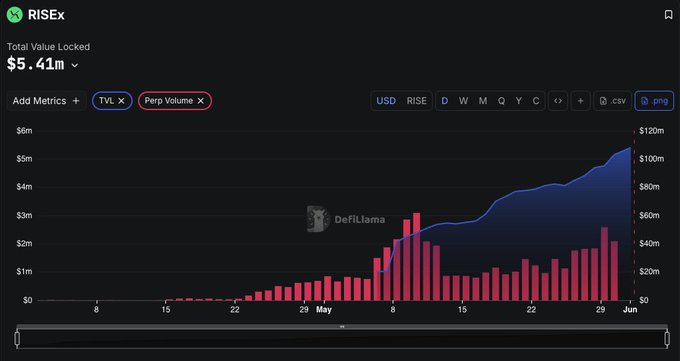Click the file icon in .png button
This screenshot has width=680, height=361.
point(644,101)
